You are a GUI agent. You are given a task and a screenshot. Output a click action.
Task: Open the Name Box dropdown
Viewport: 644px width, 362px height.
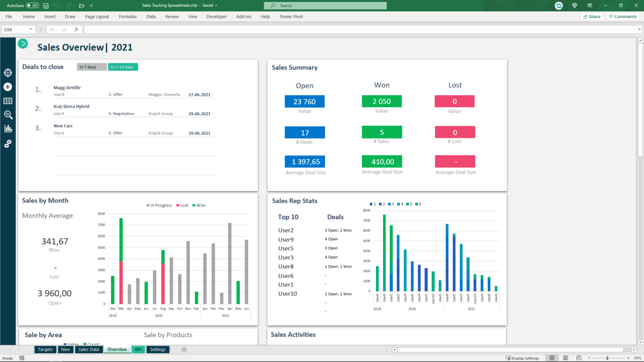point(31,29)
